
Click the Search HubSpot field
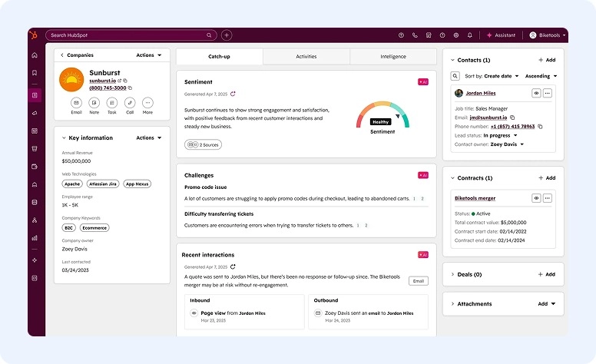[131, 35]
